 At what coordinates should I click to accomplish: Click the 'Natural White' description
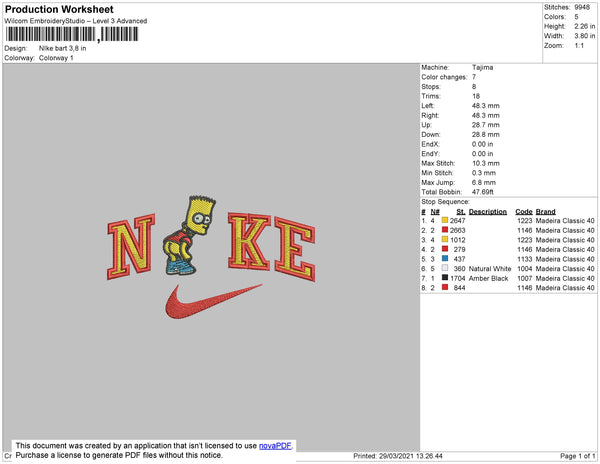point(490,269)
